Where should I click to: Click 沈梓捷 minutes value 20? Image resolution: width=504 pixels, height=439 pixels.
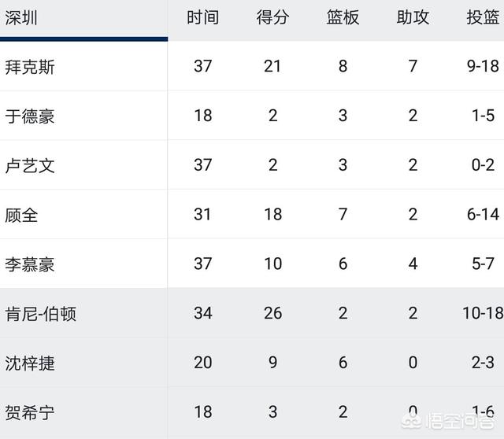point(203,363)
